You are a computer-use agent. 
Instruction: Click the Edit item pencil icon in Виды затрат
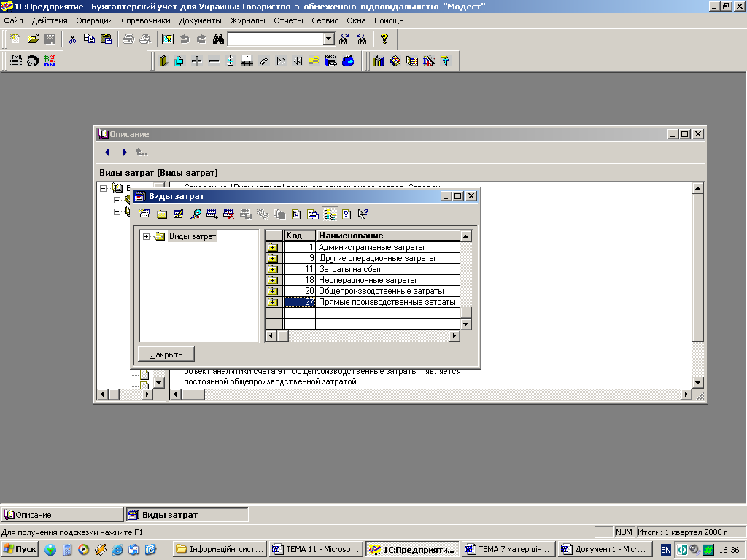point(179,214)
